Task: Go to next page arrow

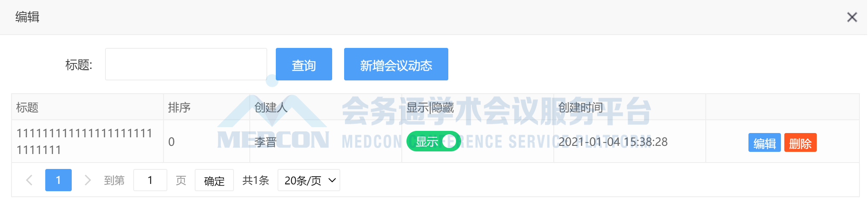Action: pos(88,180)
